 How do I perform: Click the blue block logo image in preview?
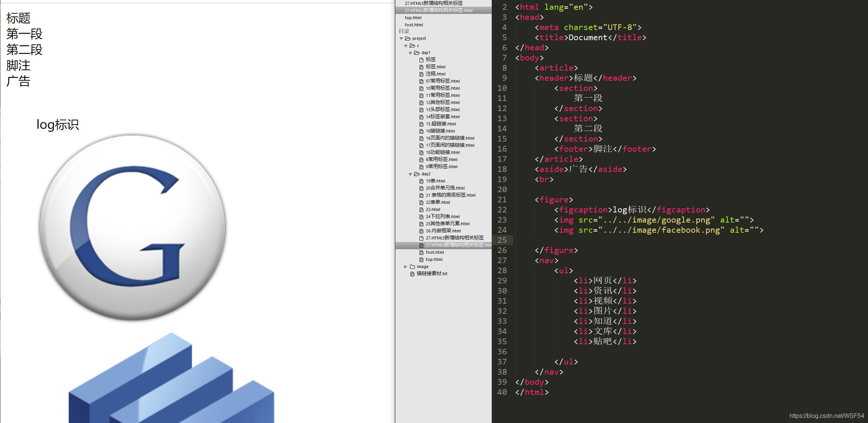point(171,377)
